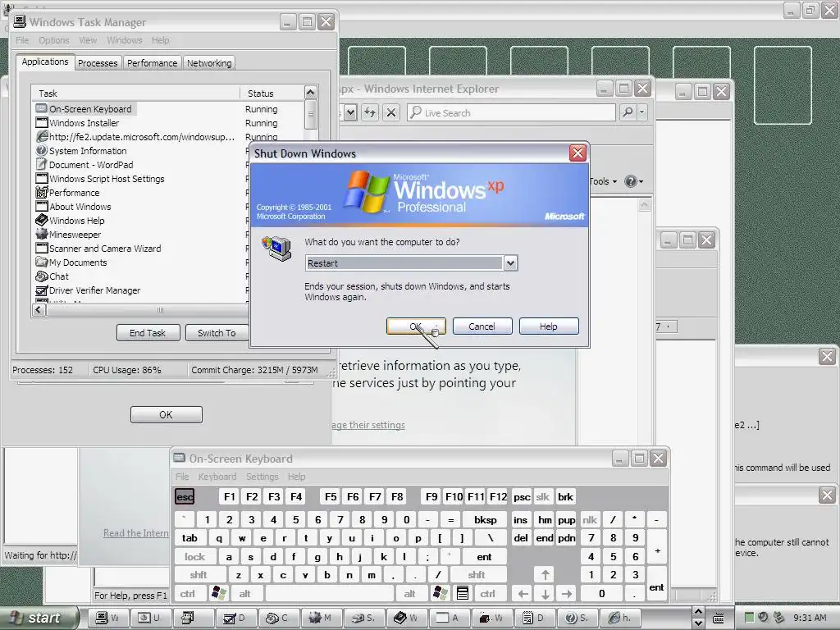Toggle the nlk key on On-Screen Keyboard
Image resolution: width=840 pixels, height=630 pixels.
(590, 519)
